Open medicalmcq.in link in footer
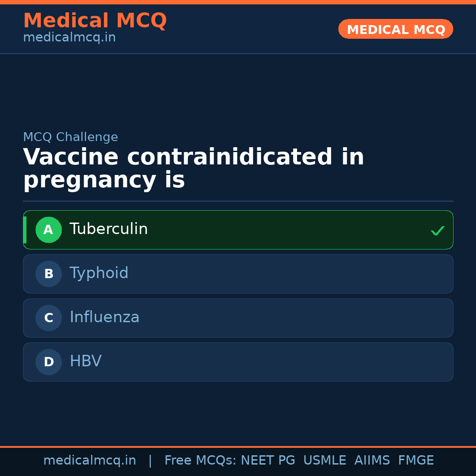Screen dimensions: 476x476 pos(89,461)
